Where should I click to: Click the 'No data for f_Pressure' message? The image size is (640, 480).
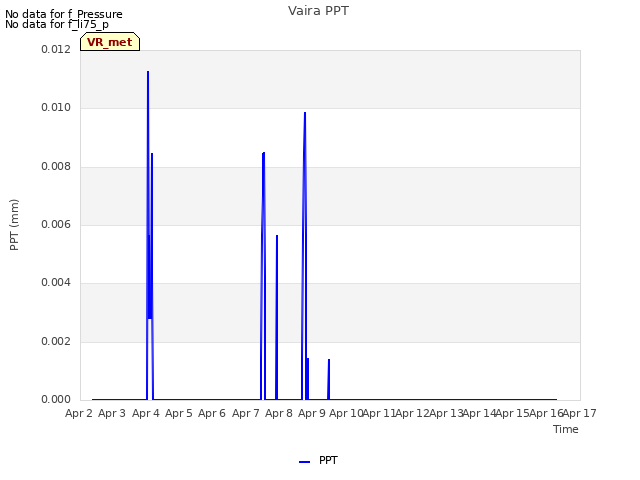(x=64, y=14)
